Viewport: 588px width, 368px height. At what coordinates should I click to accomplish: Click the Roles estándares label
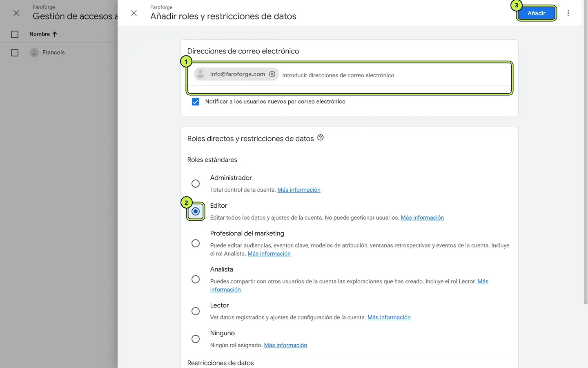point(212,160)
